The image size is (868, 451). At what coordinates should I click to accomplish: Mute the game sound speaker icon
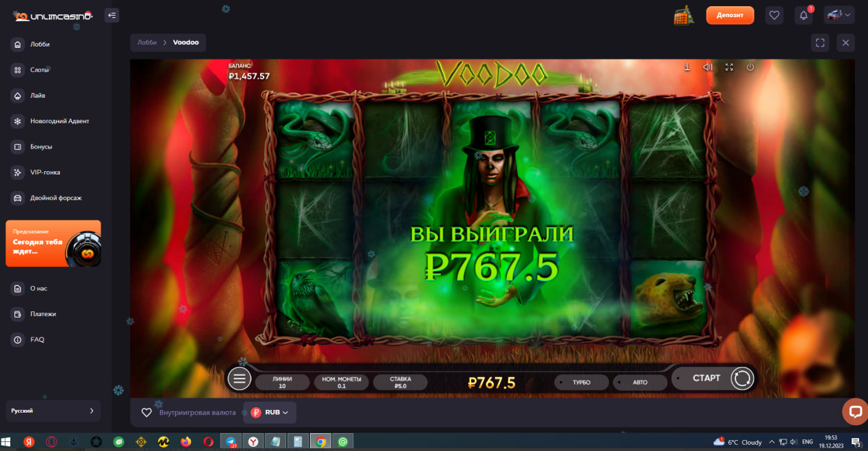click(x=708, y=67)
